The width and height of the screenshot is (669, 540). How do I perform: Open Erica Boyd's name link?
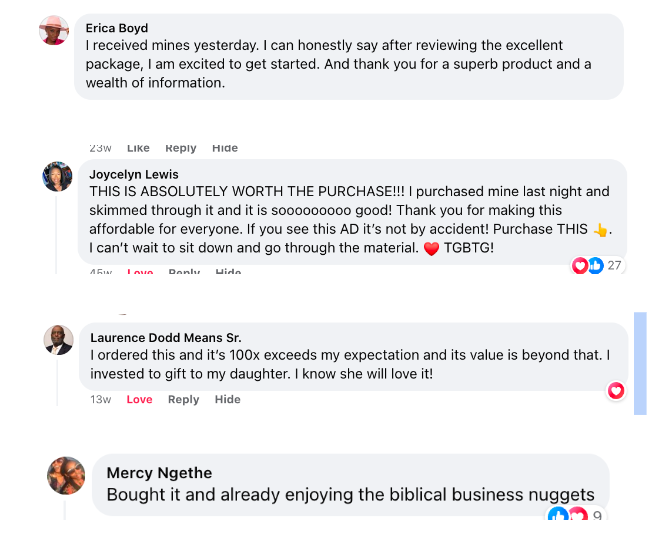[117, 28]
